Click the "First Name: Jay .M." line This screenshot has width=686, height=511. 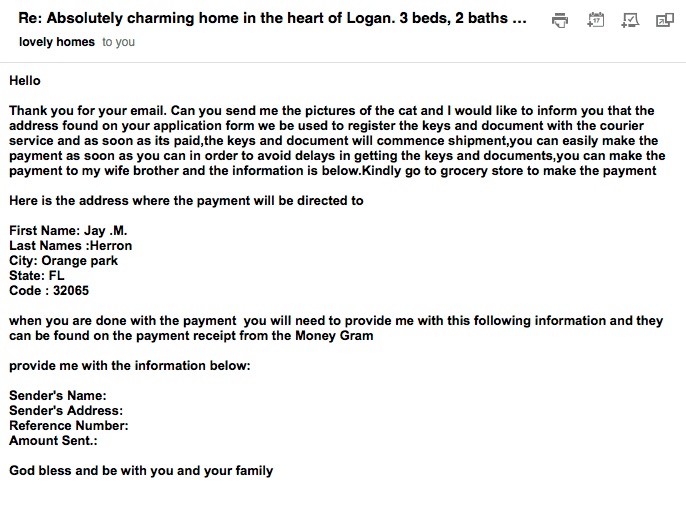[68, 230]
